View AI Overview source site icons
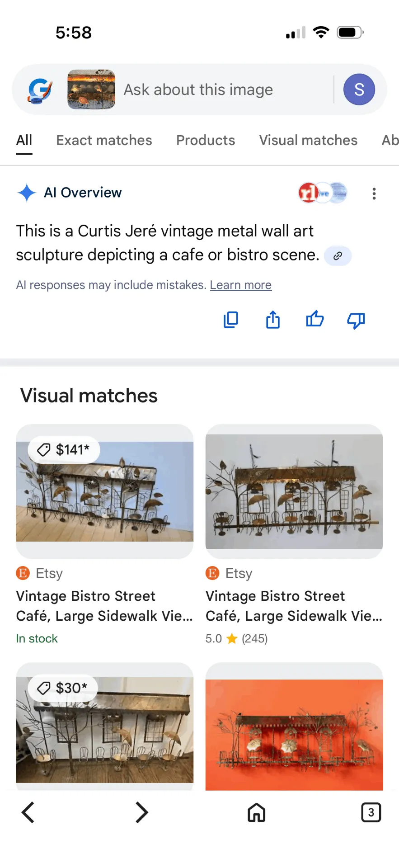This screenshot has width=399, height=868. click(x=323, y=193)
